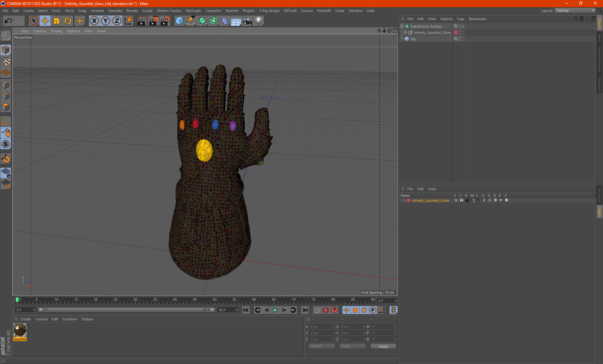Select Polygons mode in left sidebar

coord(6,107)
